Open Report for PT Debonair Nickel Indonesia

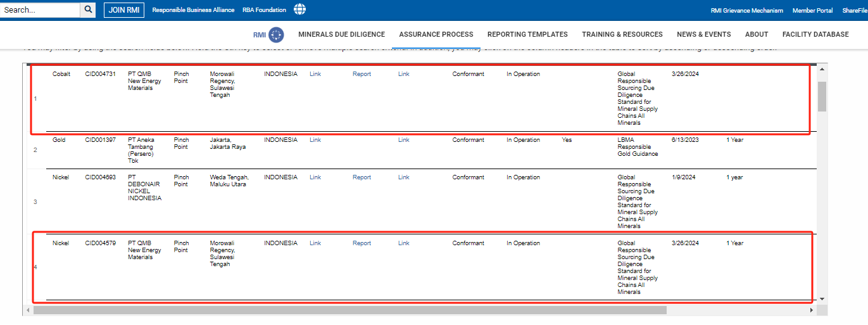362,177
